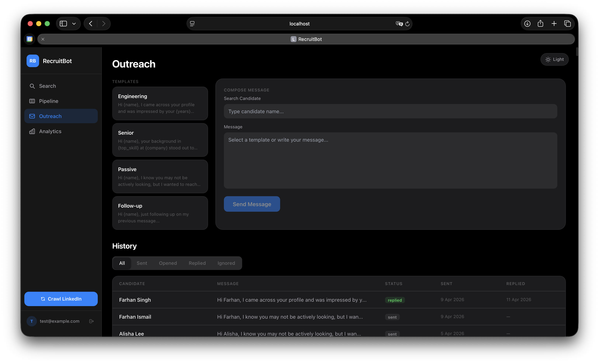Select the Passive message template
The height and width of the screenshot is (364, 599).
click(x=160, y=176)
